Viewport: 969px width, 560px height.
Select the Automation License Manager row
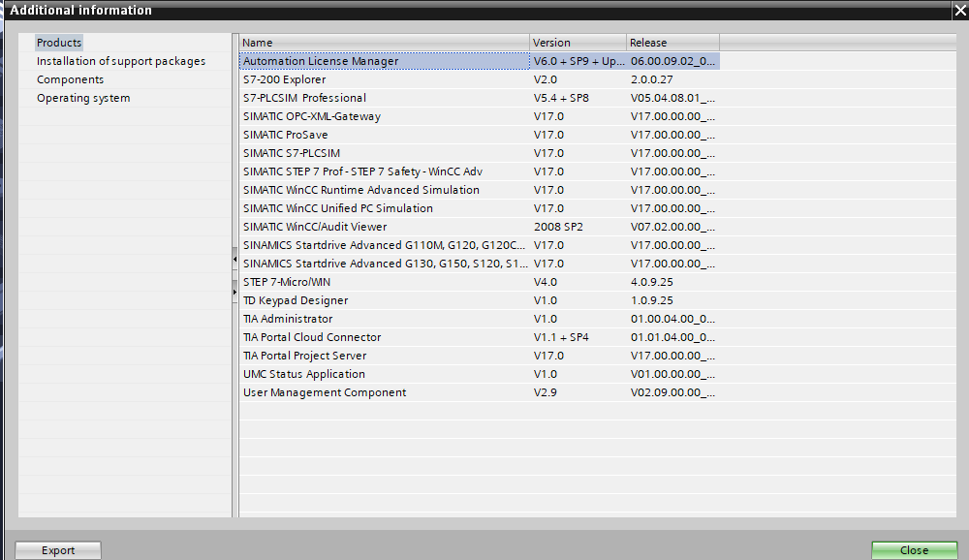click(x=479, y=61)
